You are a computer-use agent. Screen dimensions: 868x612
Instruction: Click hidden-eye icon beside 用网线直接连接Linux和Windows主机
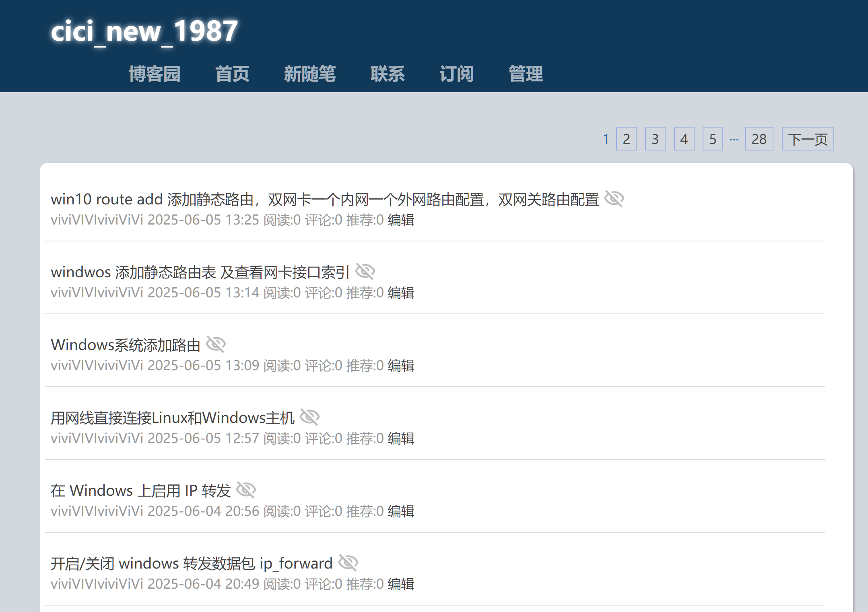click(309, 417)
